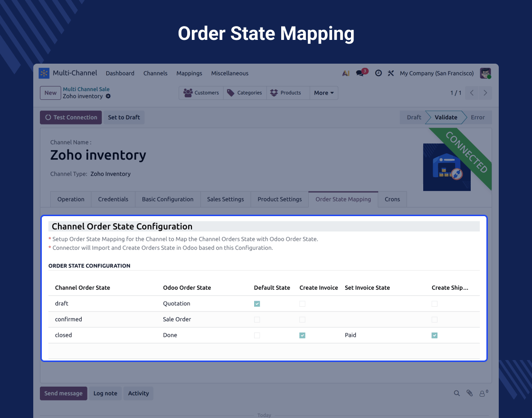Select the Order State Mapping tab
Screen dimensions: 532x418
pyautogui.click(x=343, y=199)
